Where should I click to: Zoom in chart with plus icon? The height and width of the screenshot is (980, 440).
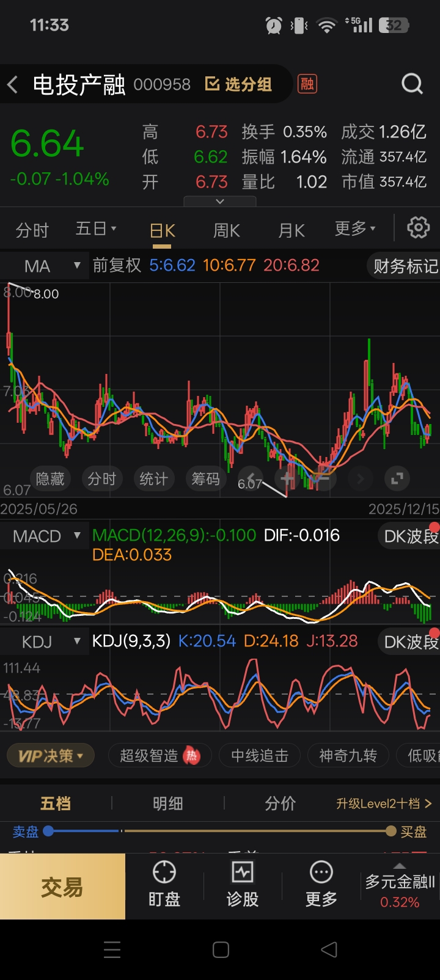click(x=287, y=479)
